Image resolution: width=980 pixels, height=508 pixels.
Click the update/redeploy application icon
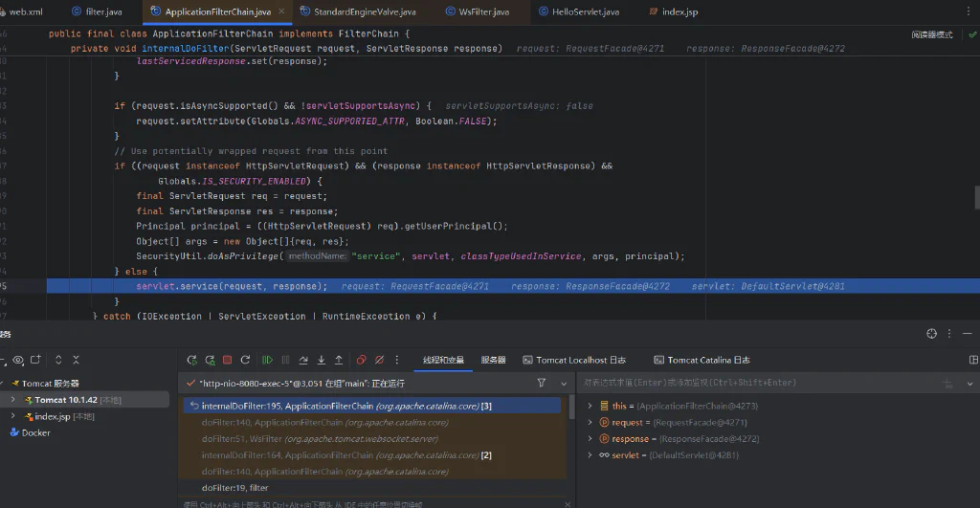pos(210,360)
